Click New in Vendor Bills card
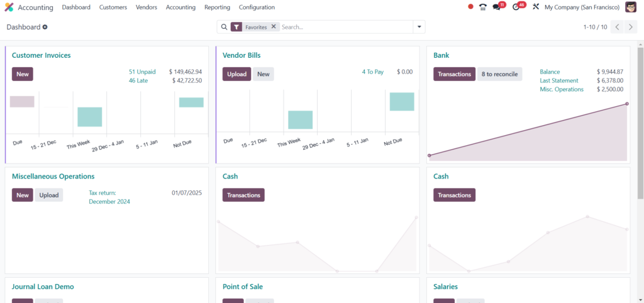This screenshot has height=303, width=644. 264,74
